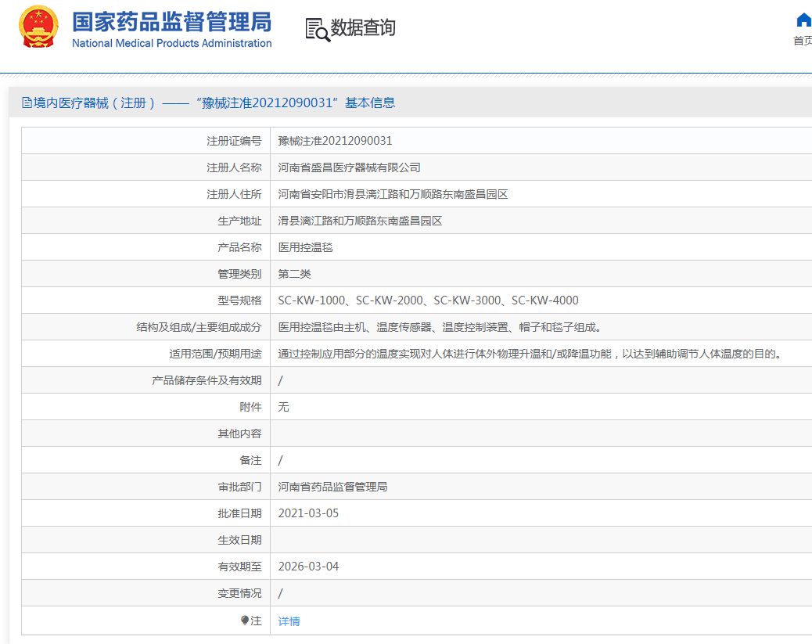Click the 生产地址 production address value
The height and width of the screenshot is (644, 812).
point(360,221)
